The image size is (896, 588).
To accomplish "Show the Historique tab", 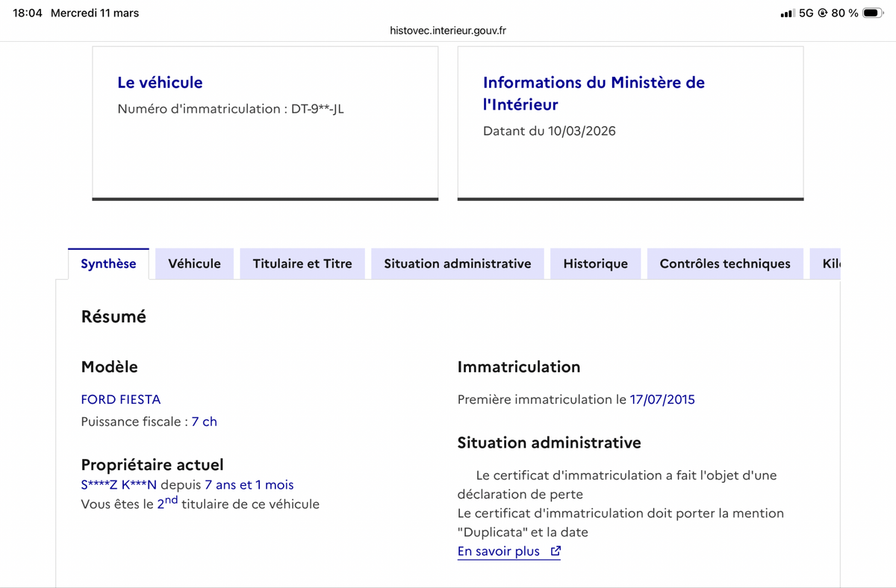I will [x=595, y=263].
